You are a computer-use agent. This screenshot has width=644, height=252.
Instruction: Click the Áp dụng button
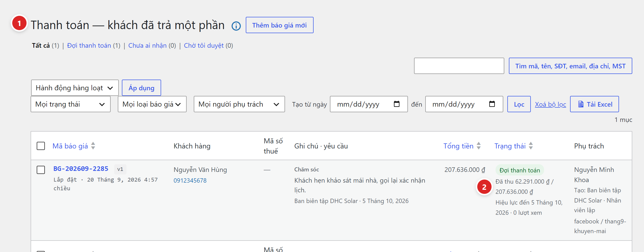141,88
